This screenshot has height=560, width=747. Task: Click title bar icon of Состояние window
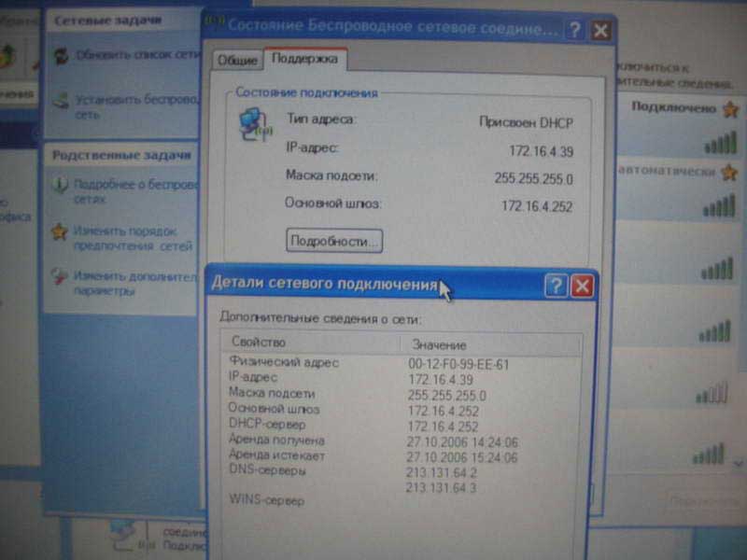click(x=215, y=21)
